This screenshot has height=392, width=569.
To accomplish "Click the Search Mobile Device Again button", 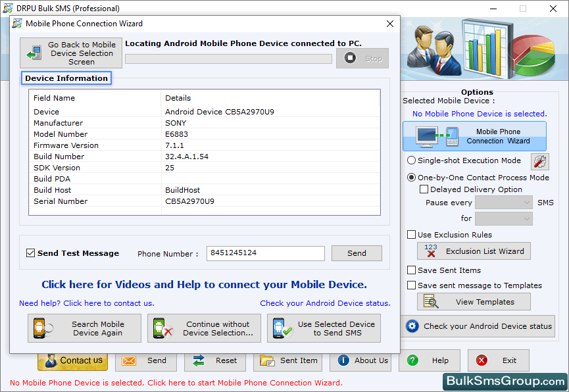I will pos(84,328).
